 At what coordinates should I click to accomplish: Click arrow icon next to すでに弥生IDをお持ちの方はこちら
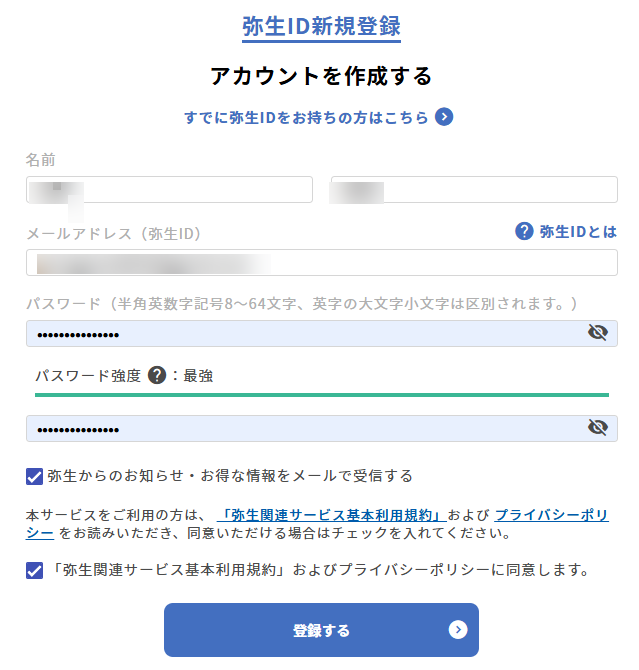(444, 117)
